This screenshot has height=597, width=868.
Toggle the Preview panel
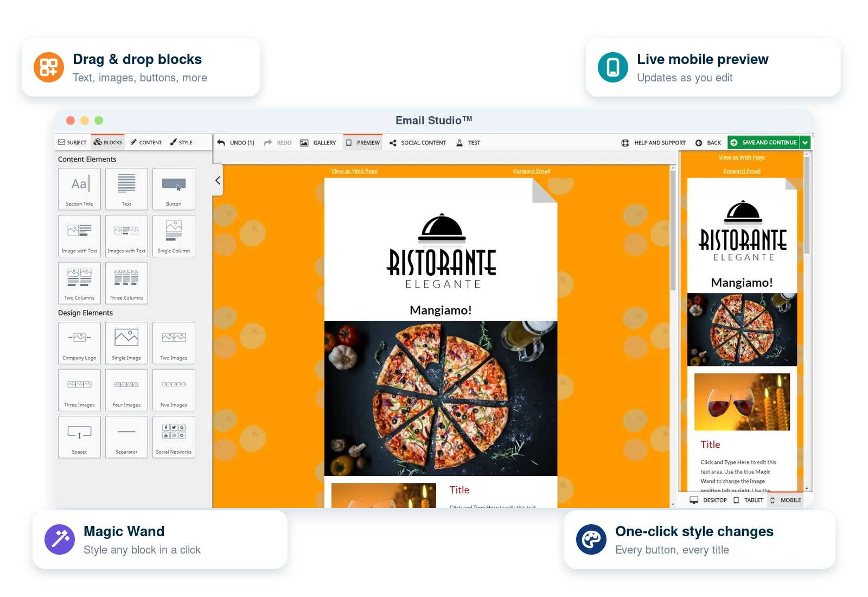(363, 143)
